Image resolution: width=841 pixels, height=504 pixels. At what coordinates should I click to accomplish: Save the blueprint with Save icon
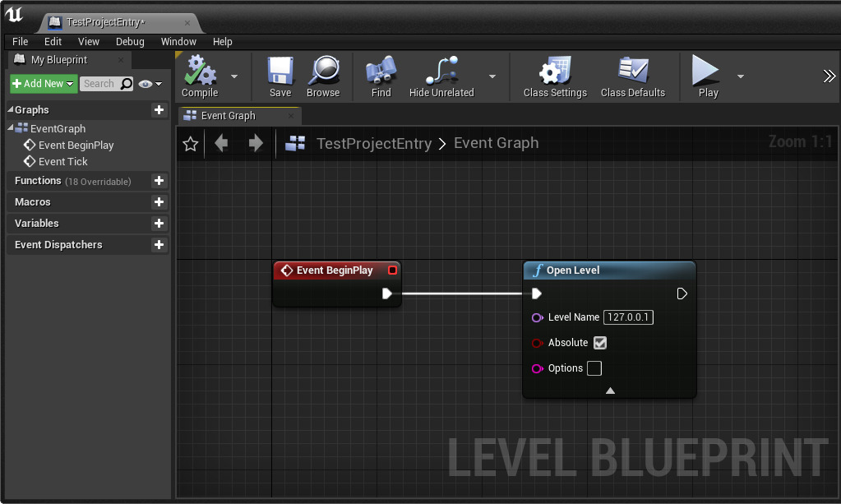tap(280, 72)
